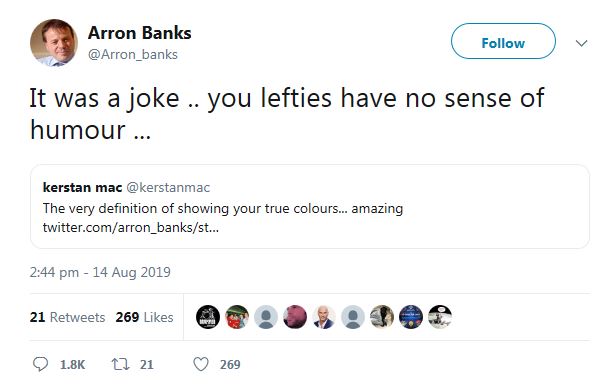Follow Arron Banks
Screen dimensions: 615x387
(503, 41)
